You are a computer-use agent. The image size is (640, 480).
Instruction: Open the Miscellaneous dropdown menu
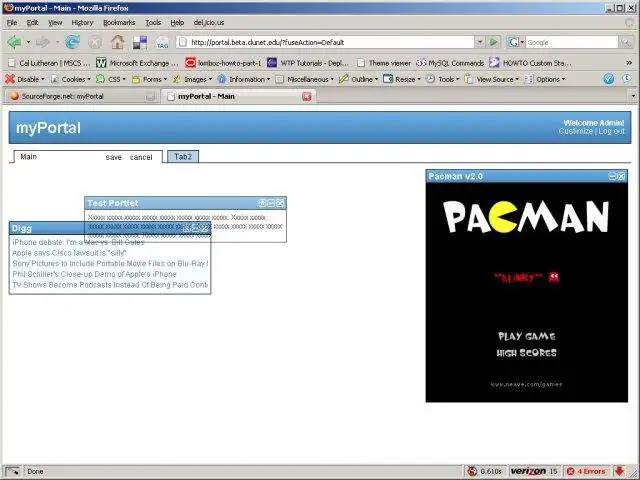(304, 79)
